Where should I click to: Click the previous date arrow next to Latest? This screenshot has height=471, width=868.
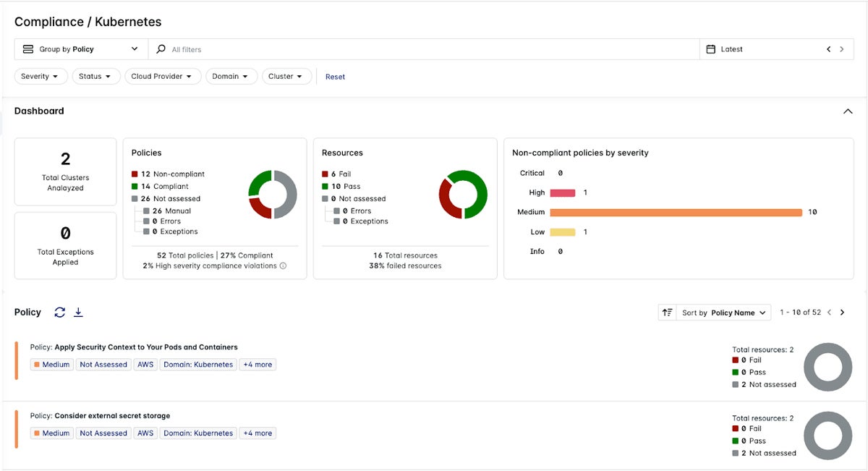tap(829, 49)
